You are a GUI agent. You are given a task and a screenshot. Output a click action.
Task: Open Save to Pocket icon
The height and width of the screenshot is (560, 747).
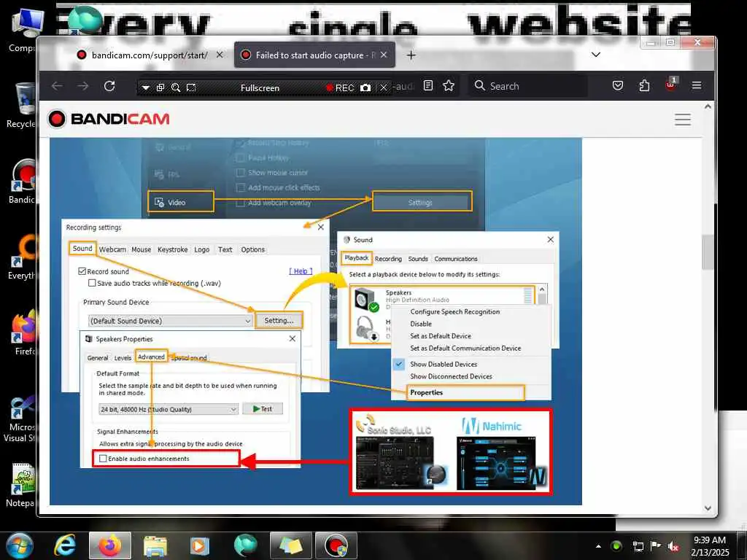(618, 86)
